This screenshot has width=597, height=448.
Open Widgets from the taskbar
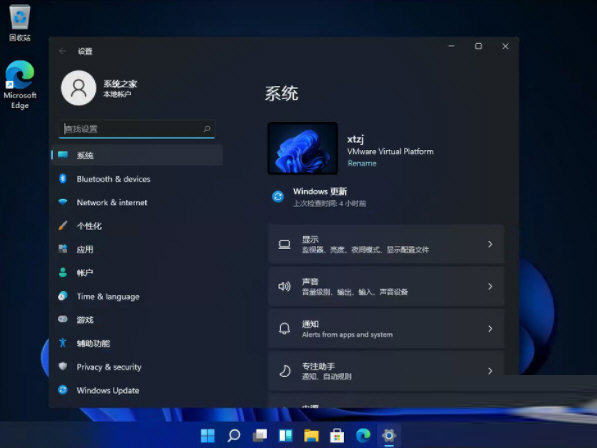pos(286,435)
